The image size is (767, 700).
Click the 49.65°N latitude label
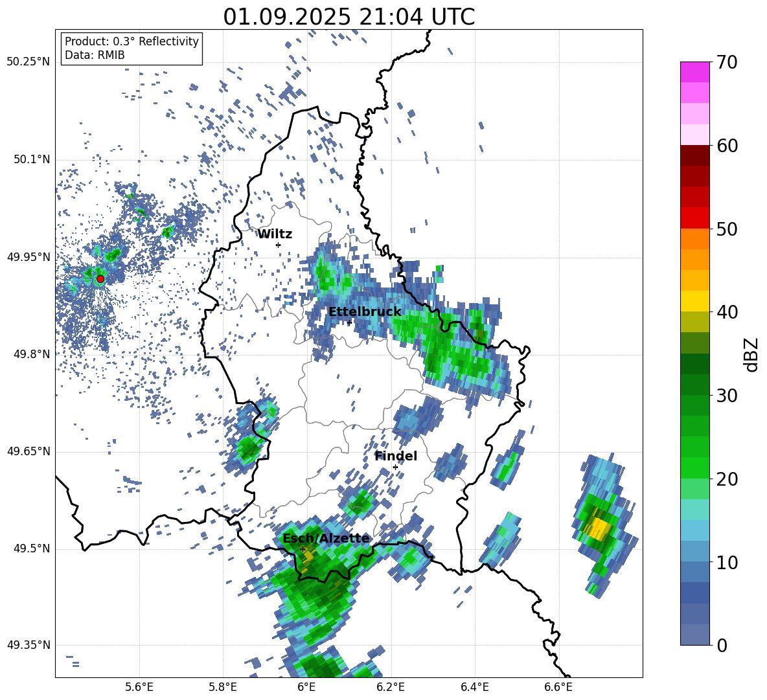click(x=29, y=451)
